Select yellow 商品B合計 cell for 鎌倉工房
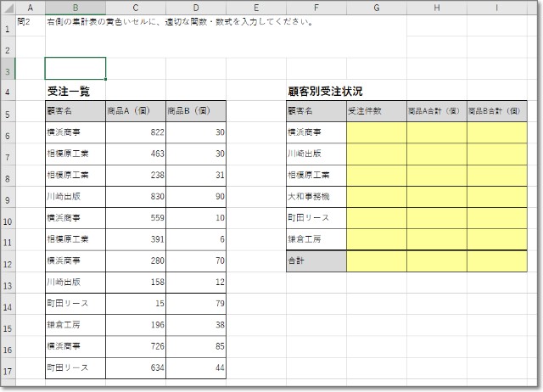Viewport: 543px width, 392px height. pos(496,239)
